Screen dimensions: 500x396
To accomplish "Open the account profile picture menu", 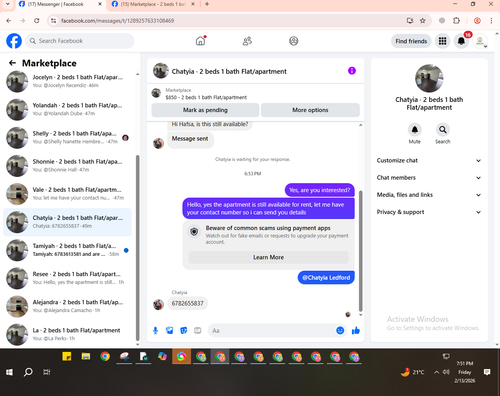I will coord(480,41).
